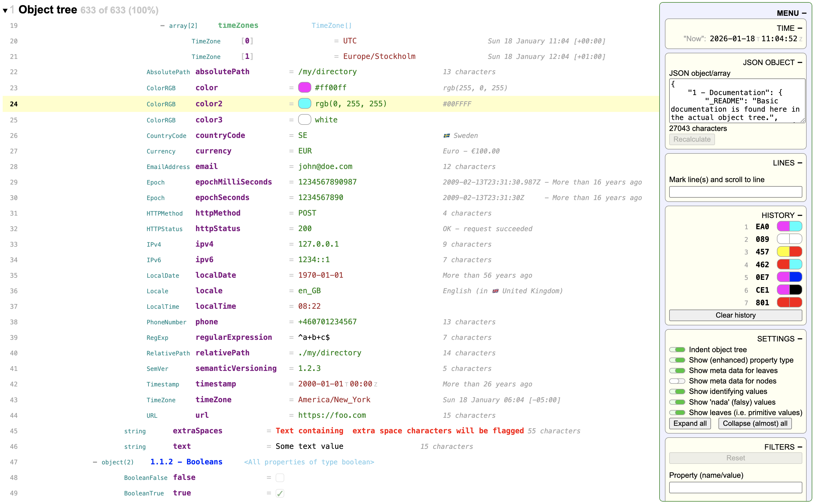Click Expand all
Screen dimensions: 816x504
click(x=690, y=424)
